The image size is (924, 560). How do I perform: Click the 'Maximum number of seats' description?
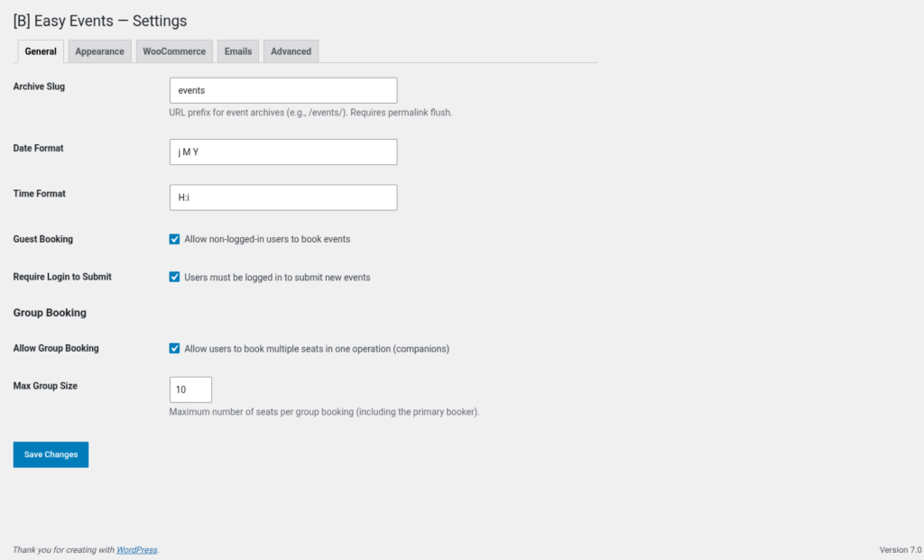click(324, 412)
